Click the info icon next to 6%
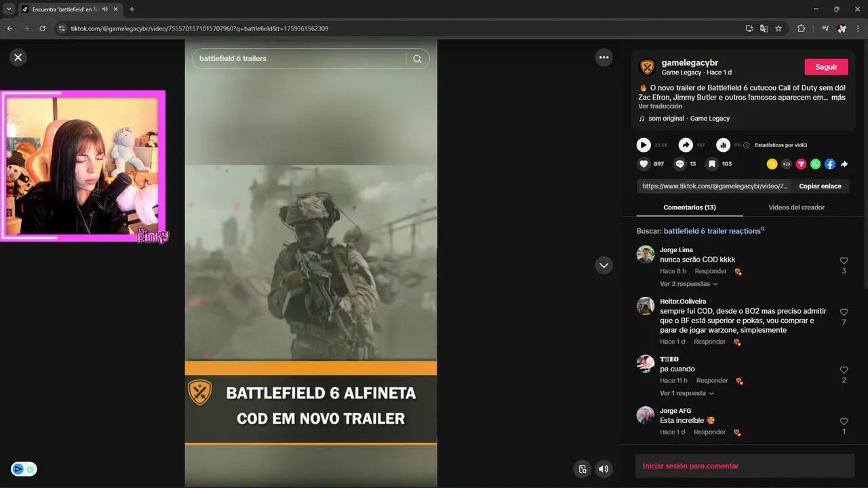868x488 pixels. point(747,145)
